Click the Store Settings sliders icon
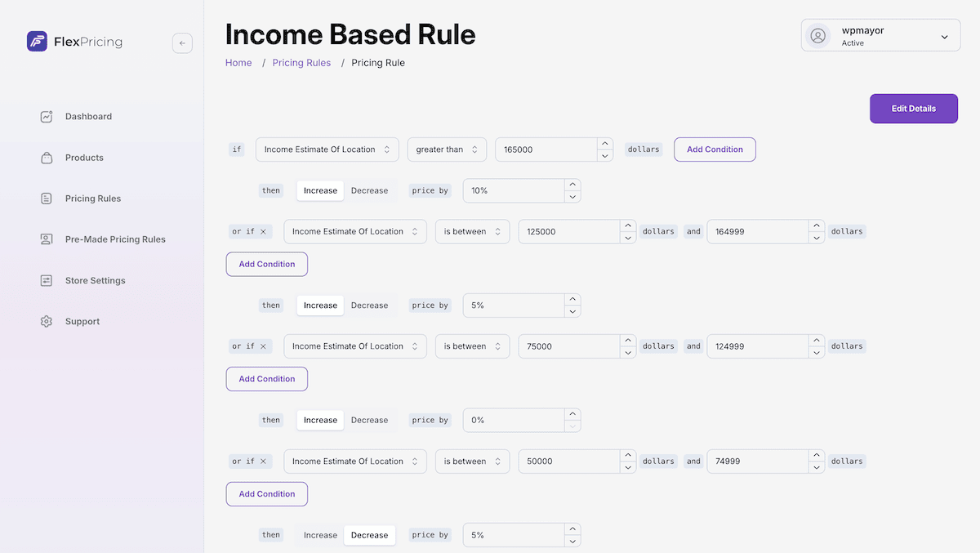The image size is (980, 553). pos(47,280)
